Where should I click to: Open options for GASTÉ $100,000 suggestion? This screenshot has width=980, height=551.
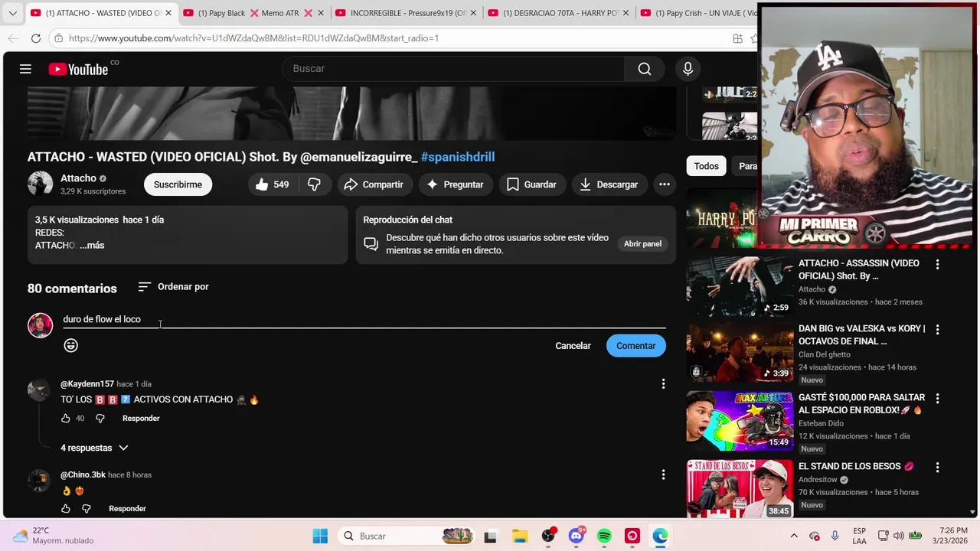937,399
